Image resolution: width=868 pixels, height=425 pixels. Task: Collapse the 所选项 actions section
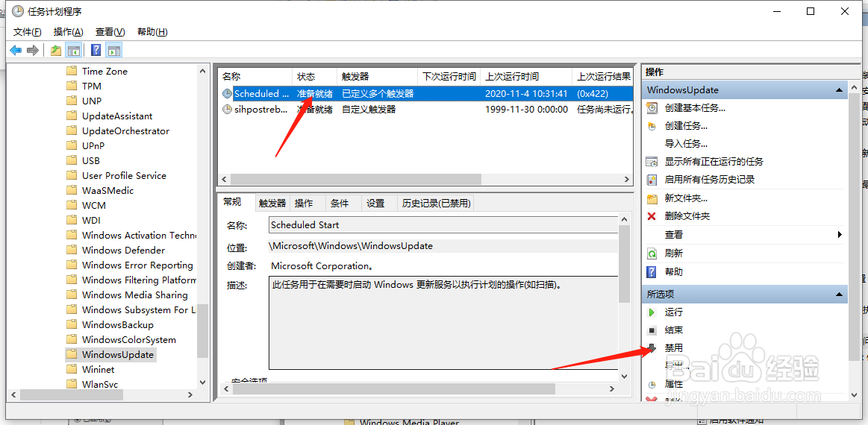tap(839, 295)
